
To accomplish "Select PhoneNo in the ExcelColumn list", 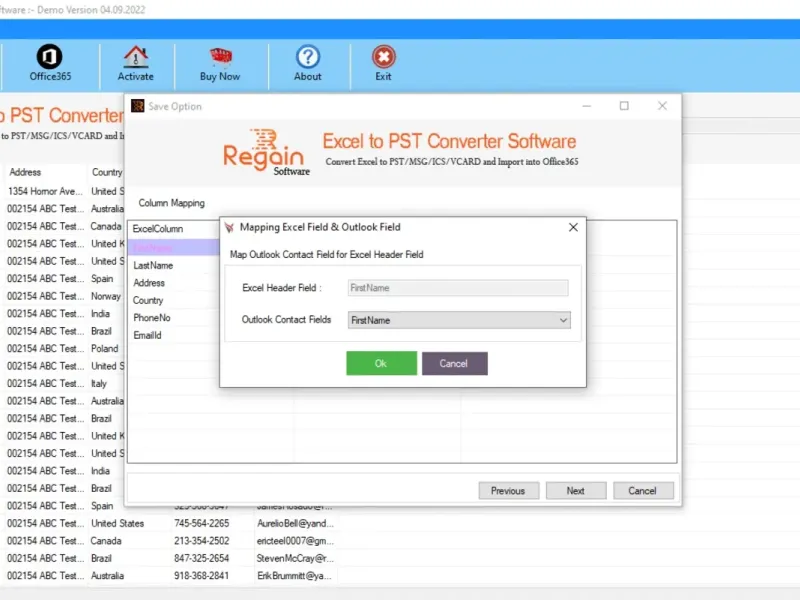I will coord(152,317).
